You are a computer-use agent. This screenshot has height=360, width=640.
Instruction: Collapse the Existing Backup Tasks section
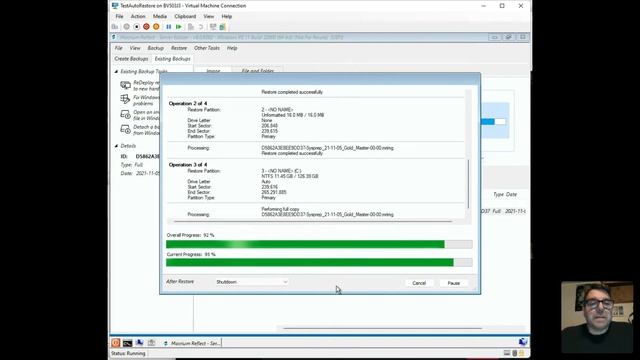pos(116,71)
